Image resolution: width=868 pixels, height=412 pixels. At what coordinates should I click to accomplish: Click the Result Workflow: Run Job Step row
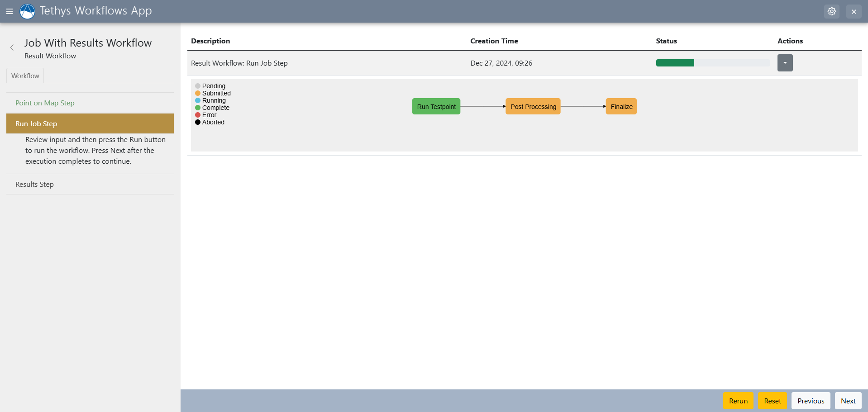(239, 63)
